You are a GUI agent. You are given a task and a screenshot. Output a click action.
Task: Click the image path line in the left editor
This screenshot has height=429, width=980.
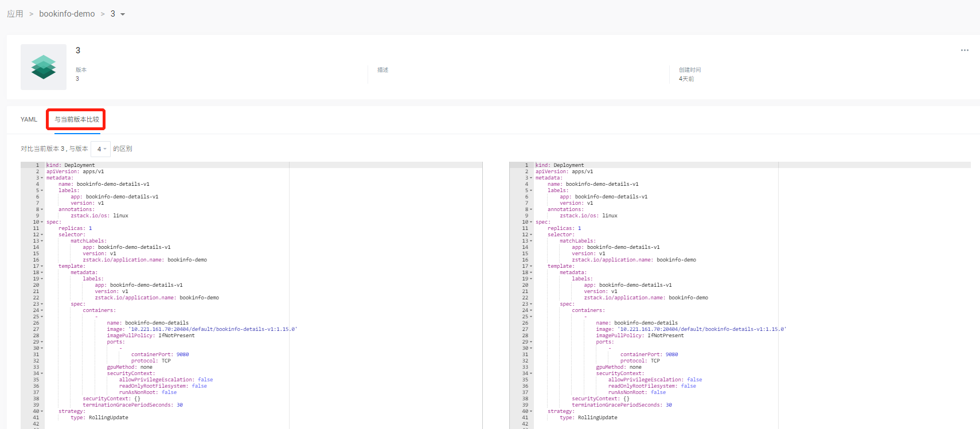pos(201,330)
